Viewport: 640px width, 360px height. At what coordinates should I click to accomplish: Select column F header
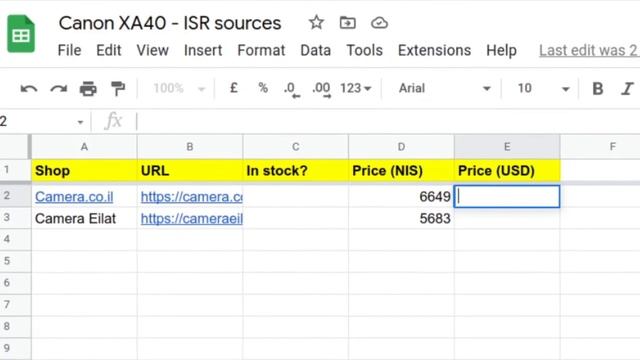coord(612,147)
